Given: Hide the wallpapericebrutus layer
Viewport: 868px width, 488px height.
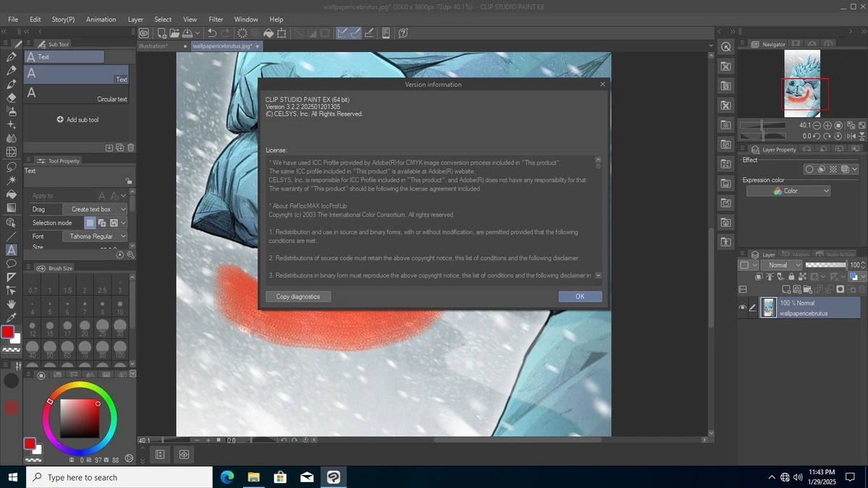Looking at the screenshot, I should point(742,308).
